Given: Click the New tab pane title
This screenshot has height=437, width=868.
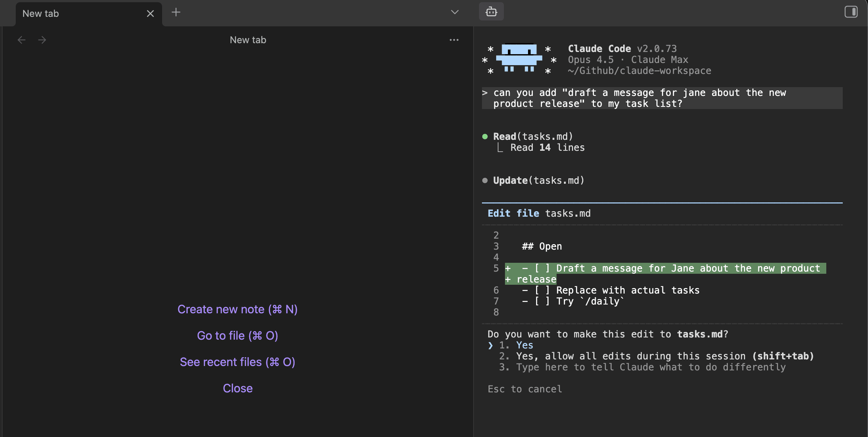Looking at the screenshot, I should [x=248, y=40].
